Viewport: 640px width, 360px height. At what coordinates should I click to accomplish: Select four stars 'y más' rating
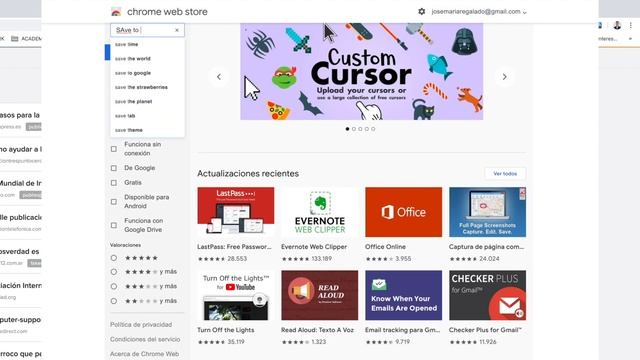coord(114,272)
